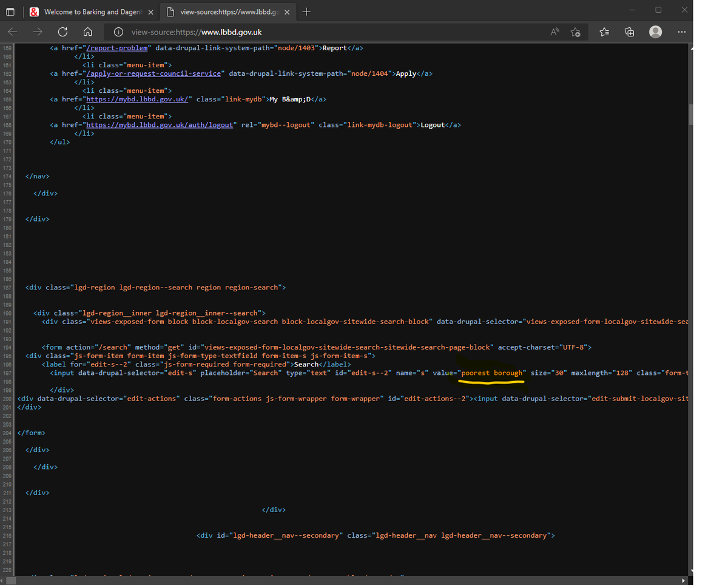The width and height of the screenshot is (728, 585).
Task: Open Settings and more ellipsis menu
Action: point(682,32)
